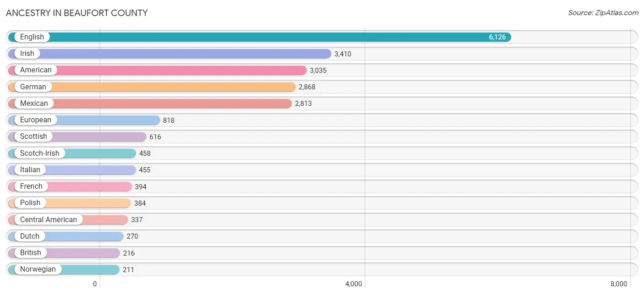Image resolution: width=644 pixels, height=295 pixels.
Task: Click the 458 Scotch-Irish value
Action: [145, 153]
